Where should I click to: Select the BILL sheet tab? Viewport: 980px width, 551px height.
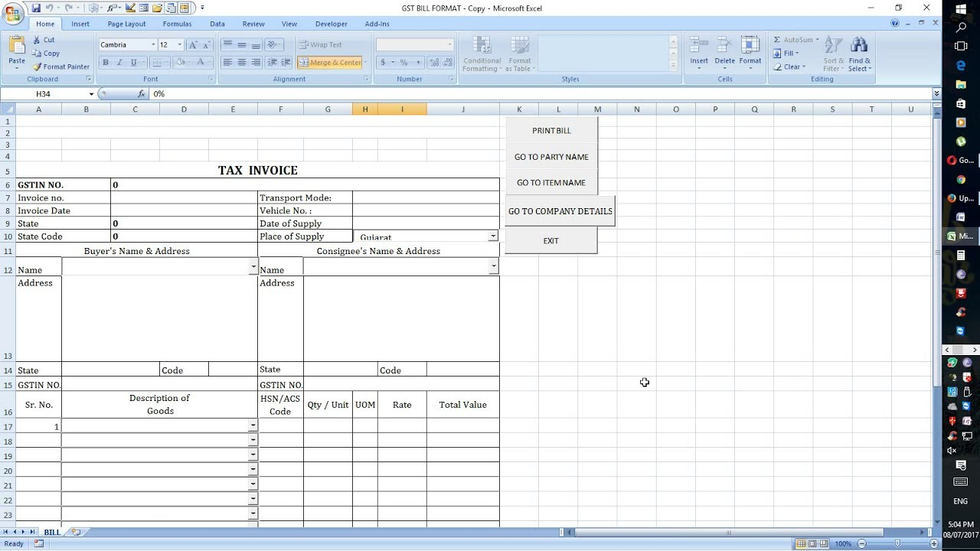(51, 531)
